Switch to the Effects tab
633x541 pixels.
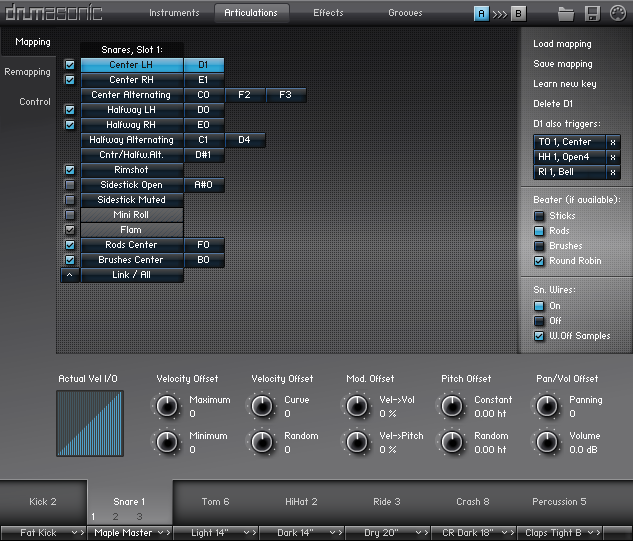(x=328, y=13)
